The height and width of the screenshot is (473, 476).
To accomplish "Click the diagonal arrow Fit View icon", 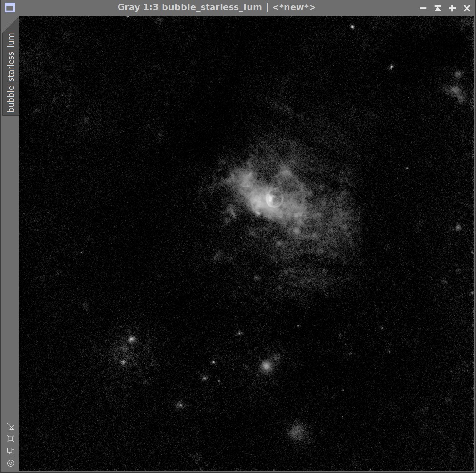I will pyautogui.click(x=11, y=427).
